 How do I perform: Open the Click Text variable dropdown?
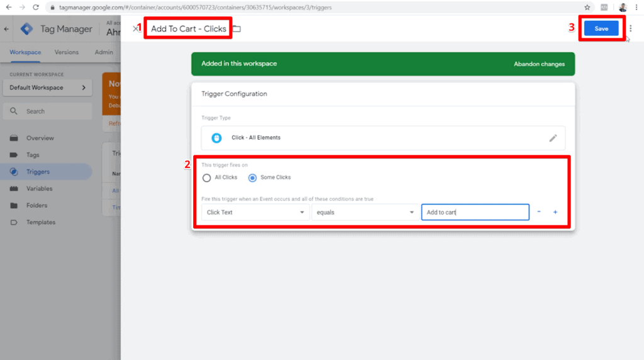255,212
